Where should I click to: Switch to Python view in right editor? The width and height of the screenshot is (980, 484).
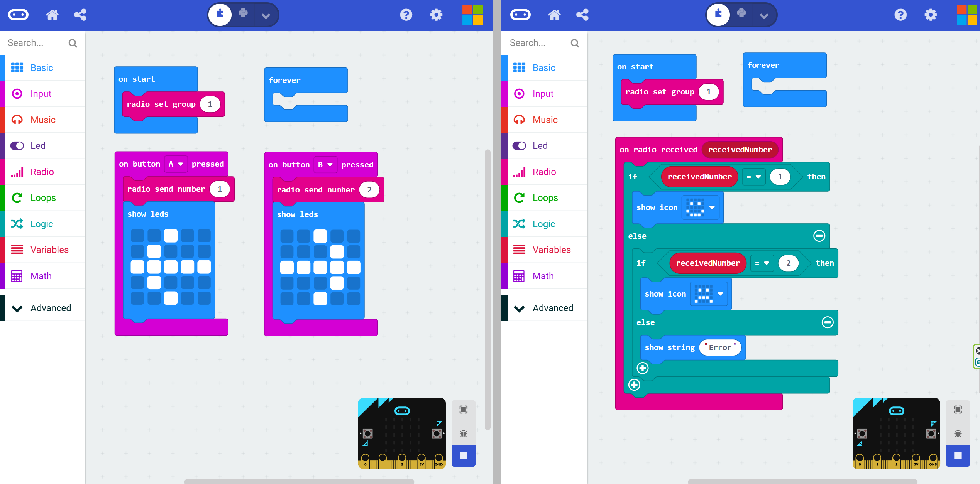point(741,14)
